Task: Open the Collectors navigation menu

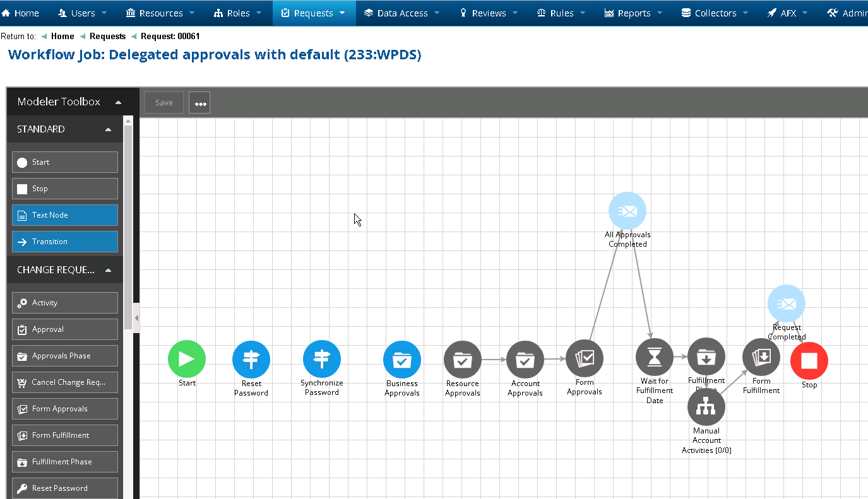Action: [x=715, y=13]
